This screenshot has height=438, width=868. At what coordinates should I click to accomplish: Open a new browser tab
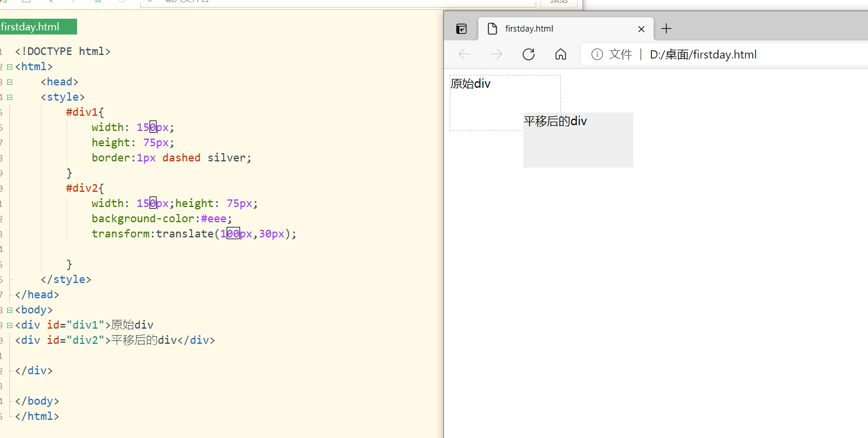666,29
